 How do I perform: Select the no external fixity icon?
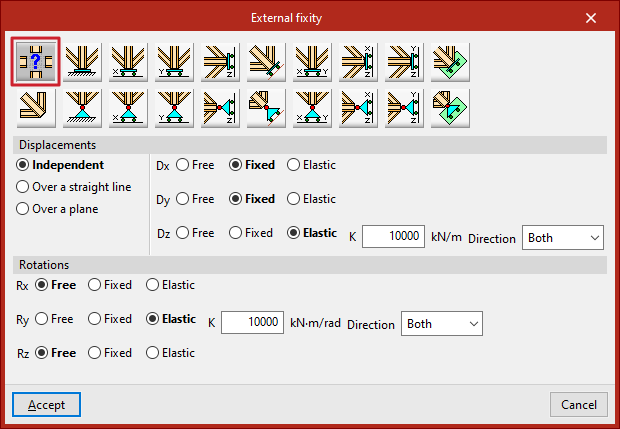click(x=36, y=108)
